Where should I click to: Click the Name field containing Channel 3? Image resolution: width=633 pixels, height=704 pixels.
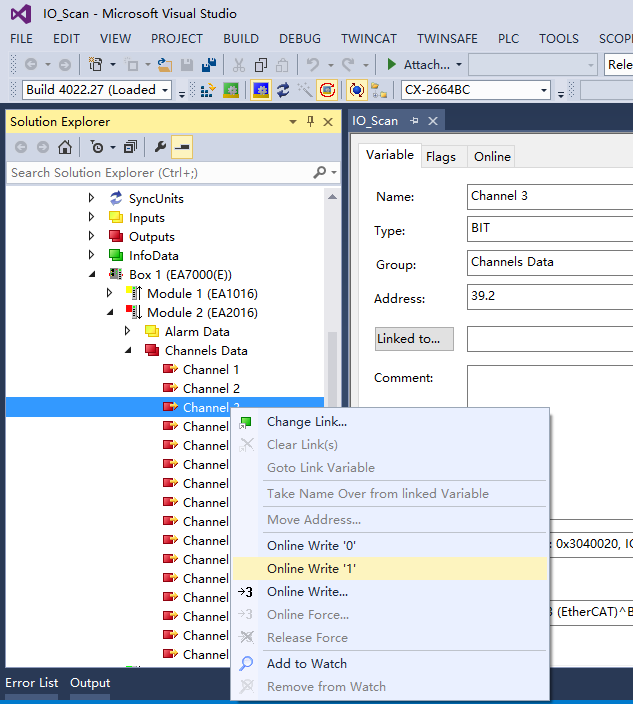click(550, 197)
